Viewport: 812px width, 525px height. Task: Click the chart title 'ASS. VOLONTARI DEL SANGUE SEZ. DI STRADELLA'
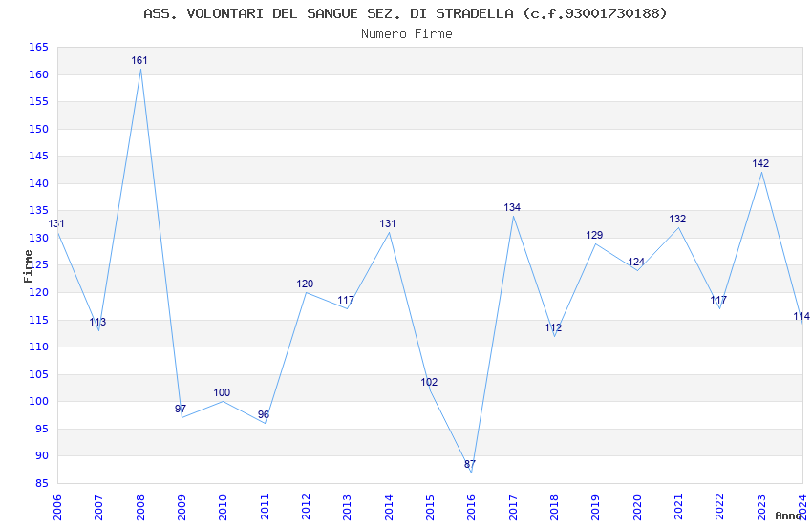point(329,13)
